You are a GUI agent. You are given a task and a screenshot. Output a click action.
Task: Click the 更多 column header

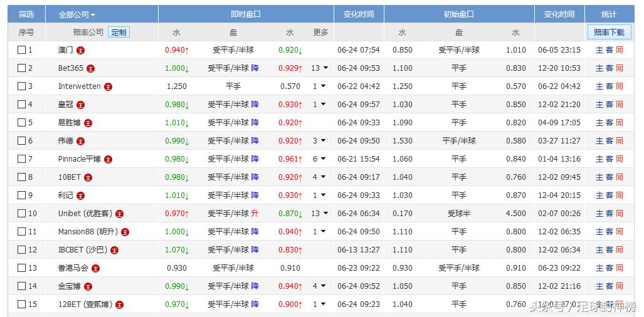[x=320, y=33]
